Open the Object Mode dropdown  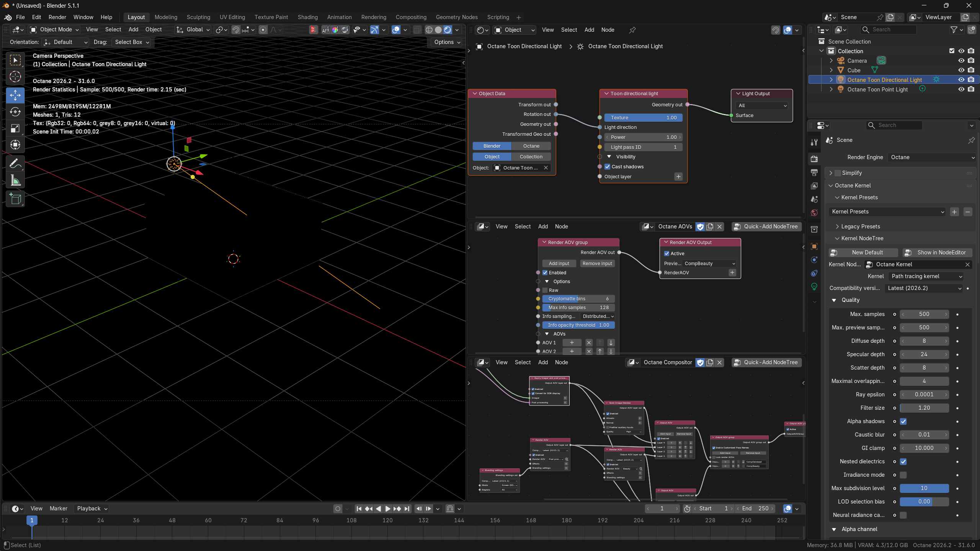click(x=55, y=30)
